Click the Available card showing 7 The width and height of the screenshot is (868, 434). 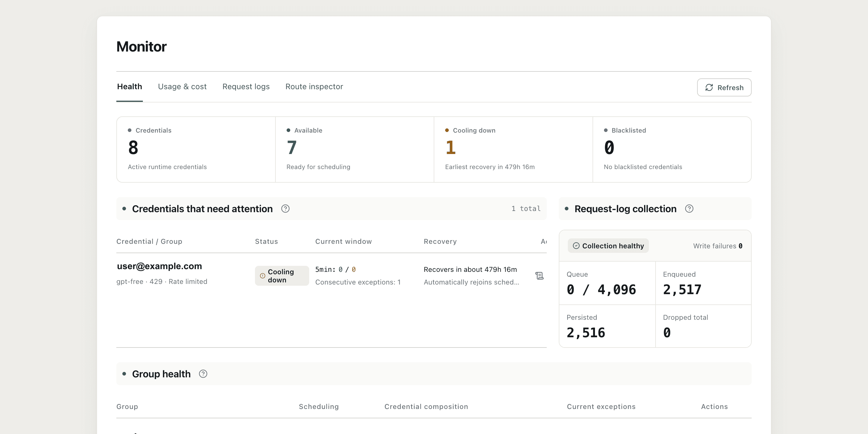click(354, 149)
